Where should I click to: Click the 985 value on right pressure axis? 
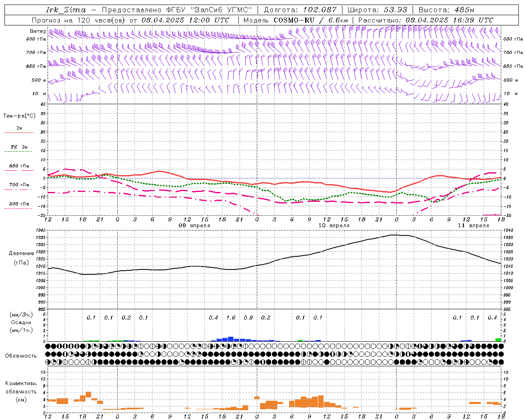tap(508, 309)
